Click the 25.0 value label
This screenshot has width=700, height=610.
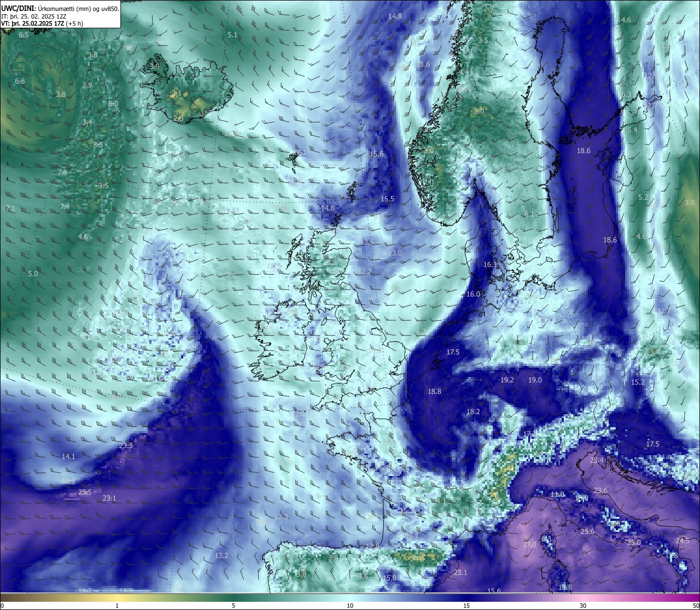(x=634, y=543)
